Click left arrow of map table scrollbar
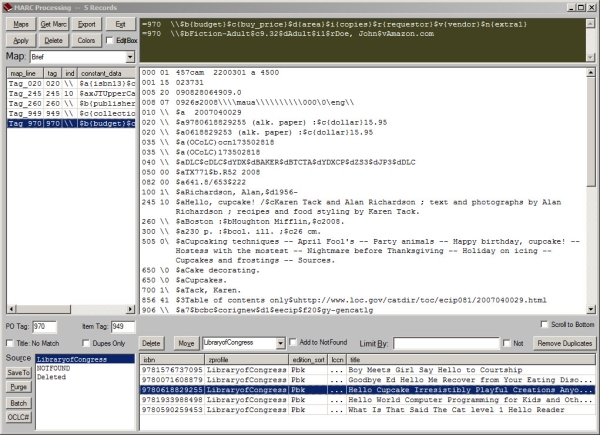Image resolution: width=600 pixels, height=435 pixels. [11, 309]
